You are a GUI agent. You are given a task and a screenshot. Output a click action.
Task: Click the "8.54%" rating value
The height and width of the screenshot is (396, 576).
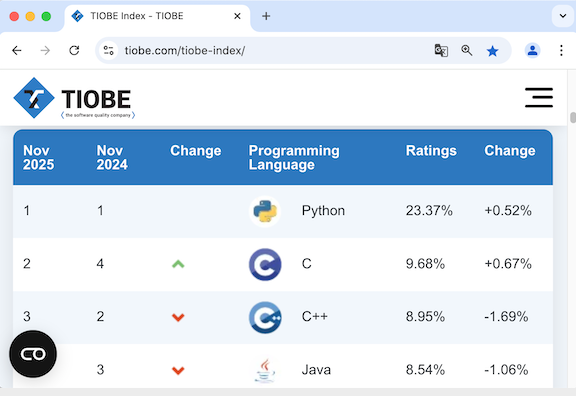click(x=425, y=369)
